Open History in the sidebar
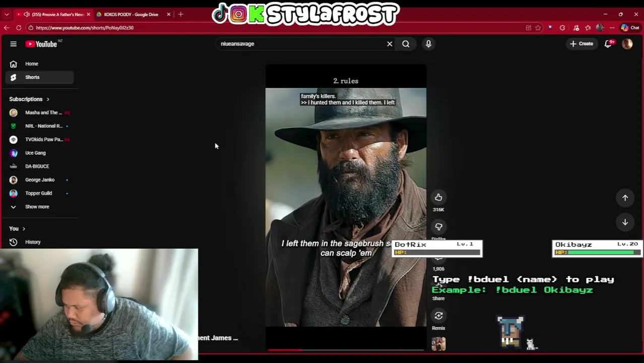644x363 pixels. 40,242
